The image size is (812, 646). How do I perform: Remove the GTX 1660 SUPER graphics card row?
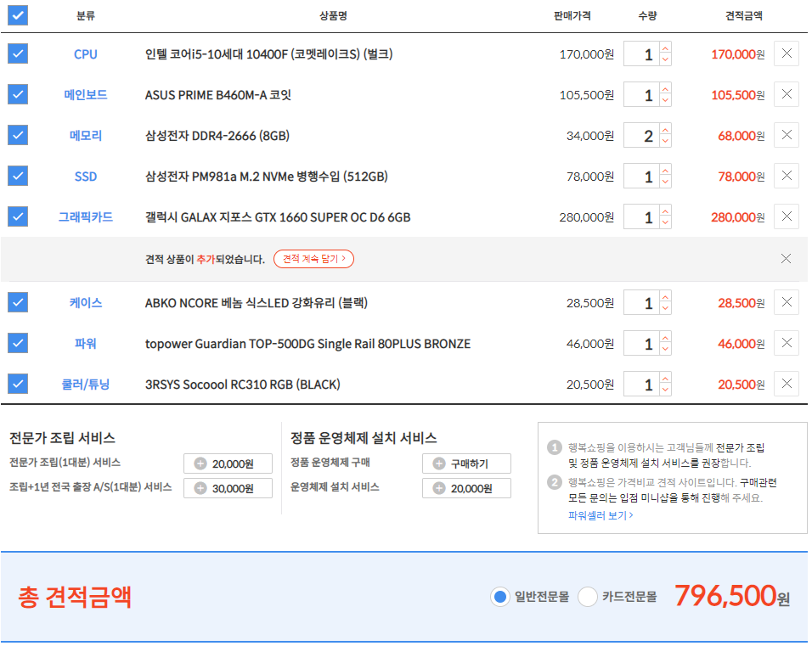click(787, 216)
